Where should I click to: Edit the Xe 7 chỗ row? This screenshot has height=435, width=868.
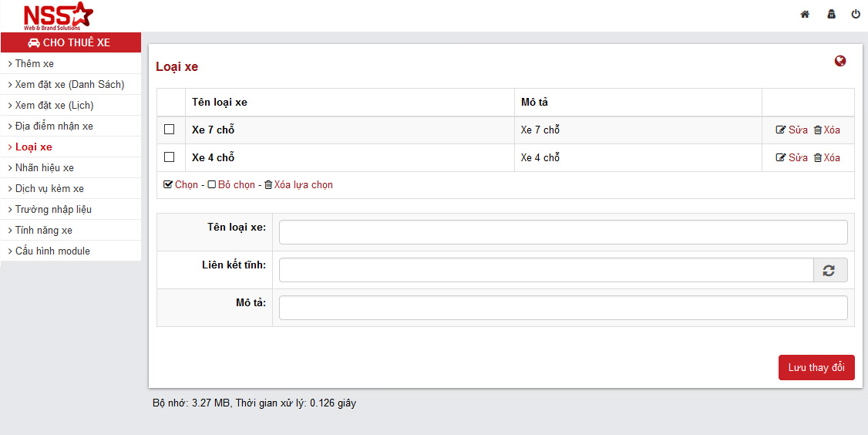792,130
